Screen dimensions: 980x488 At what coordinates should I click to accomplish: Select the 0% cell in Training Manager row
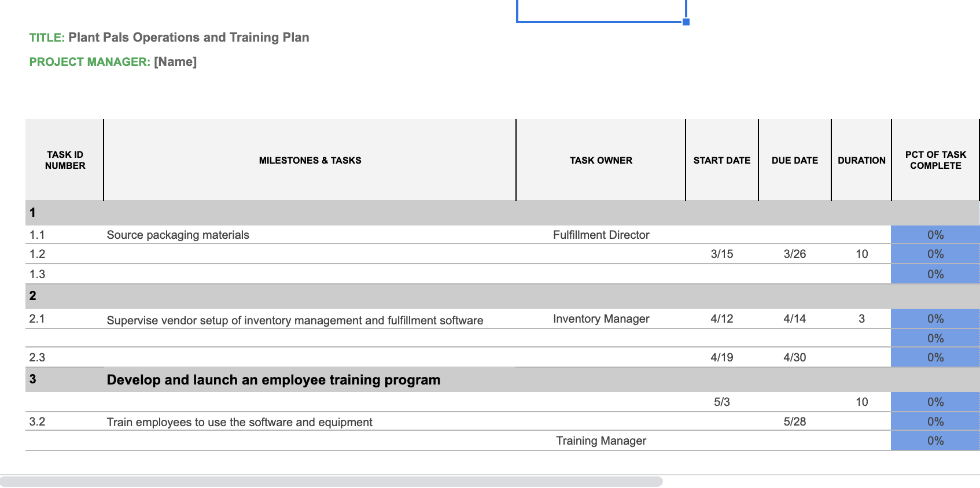click(x=935, y=441)
